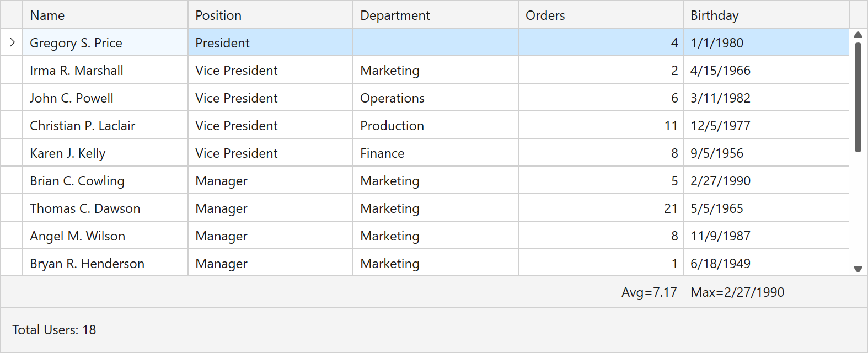Screen dimensions: 868x353
Task: Click the Birthday column header
Action: point(765,15)
